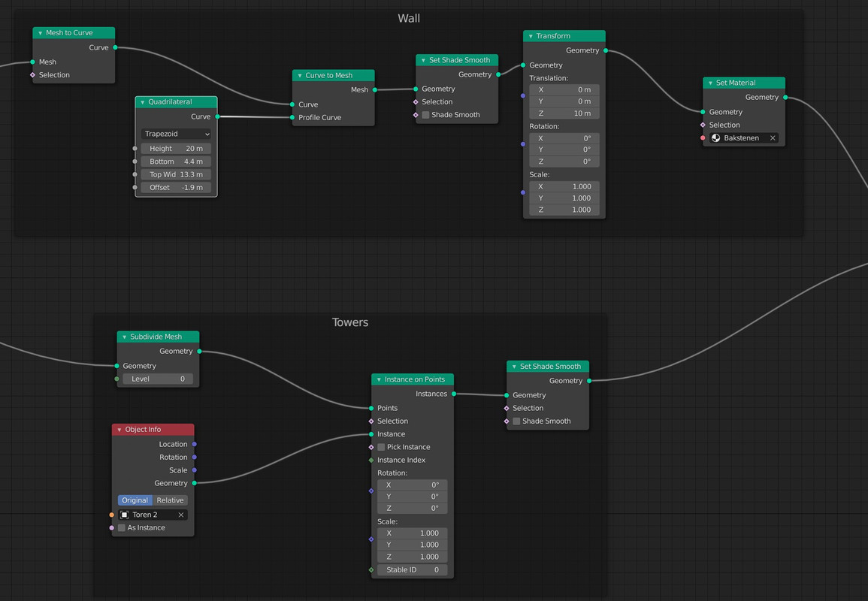Click the Object Info node header
Image resolution: width=868 pixels, height=601 pixels.
pyautogui.click(x=153, y=430)
